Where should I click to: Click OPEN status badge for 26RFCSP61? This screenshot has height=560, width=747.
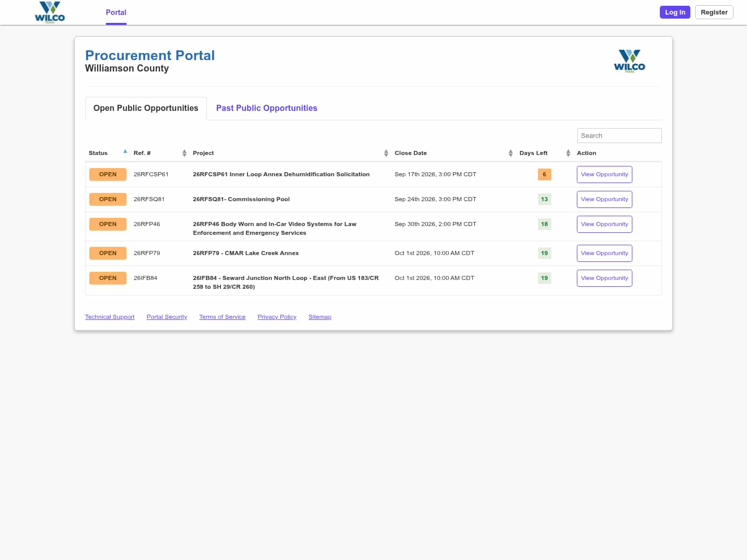(x=108, y=175)
